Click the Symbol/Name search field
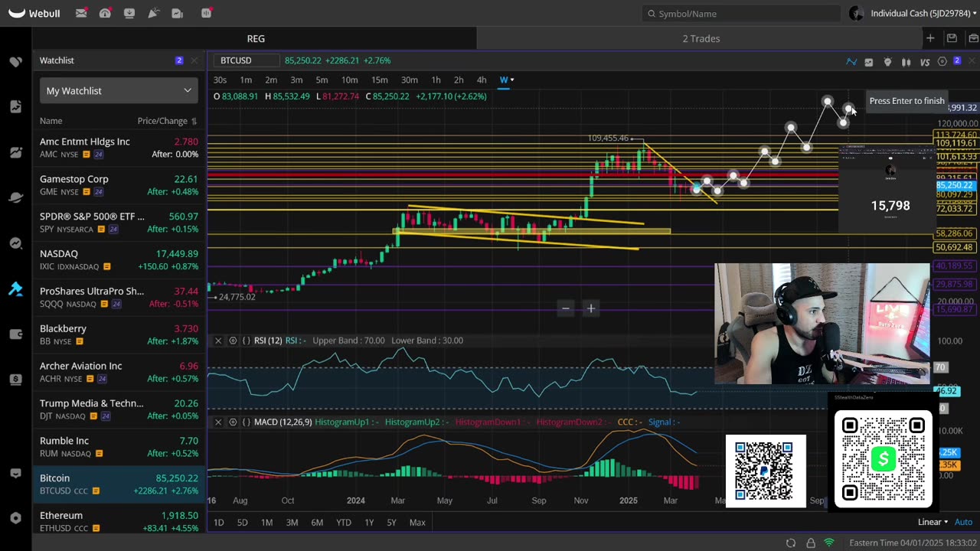This screenshot has width=980, height=551. [x=741, y=13]
